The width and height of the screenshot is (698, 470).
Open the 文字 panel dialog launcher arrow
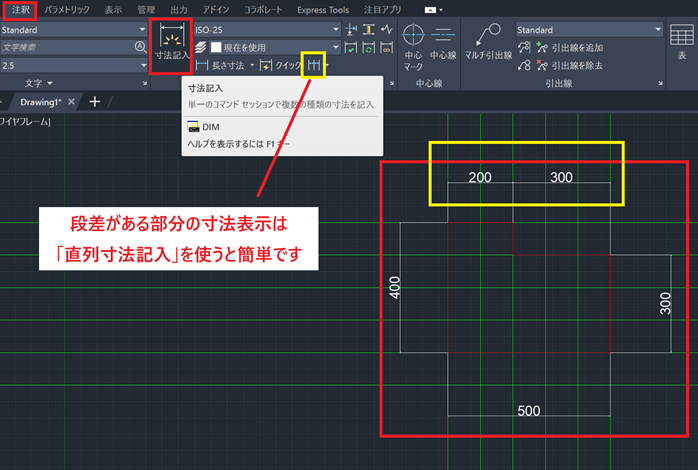[145, 83]
